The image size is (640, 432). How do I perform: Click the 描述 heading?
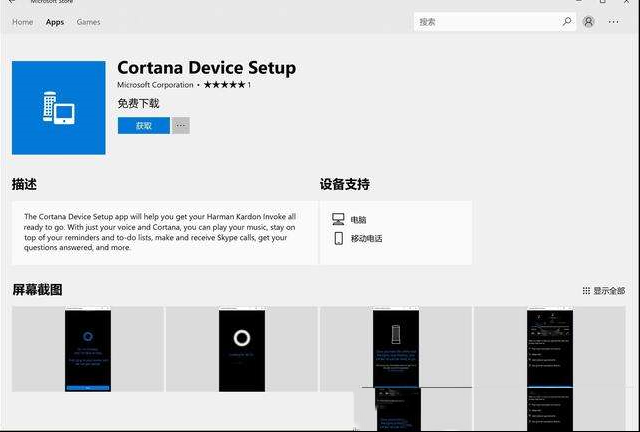click(24, 184)
